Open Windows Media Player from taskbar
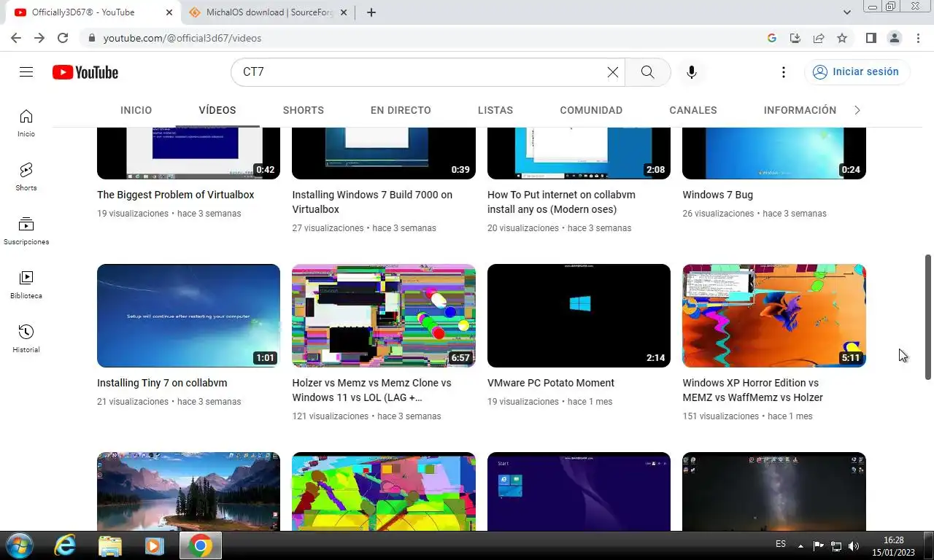 tap(154, 545)
